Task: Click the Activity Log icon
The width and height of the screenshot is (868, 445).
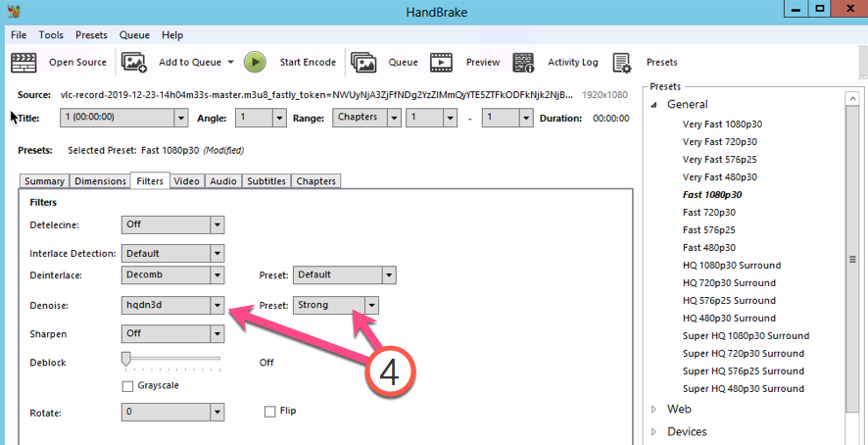Action: pyautogui.click(x=523, y=63)
